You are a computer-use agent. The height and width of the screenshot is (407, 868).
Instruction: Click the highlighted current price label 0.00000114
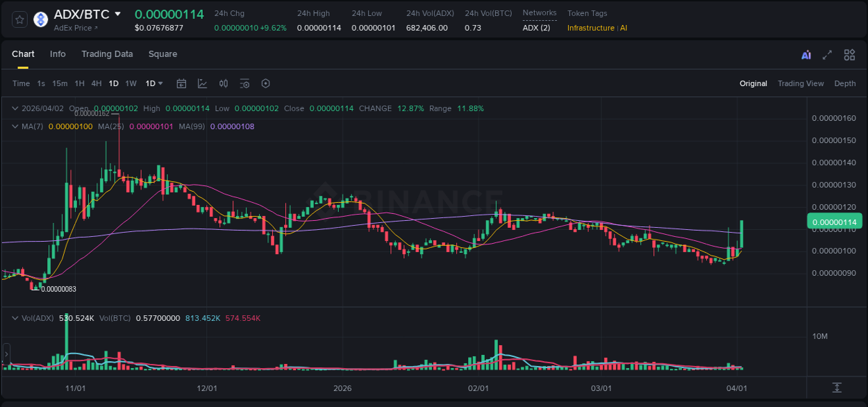(834, 221)
